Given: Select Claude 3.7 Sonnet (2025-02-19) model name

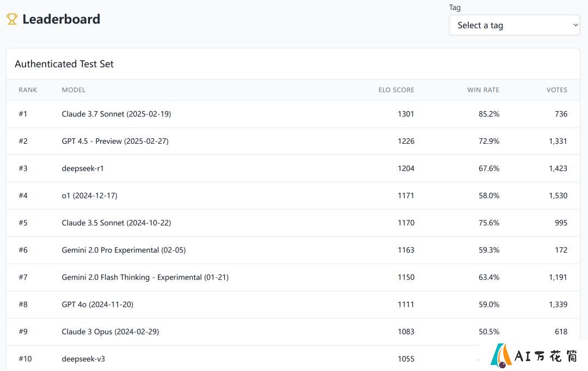Looking at the screenshot, I should 117,114.
